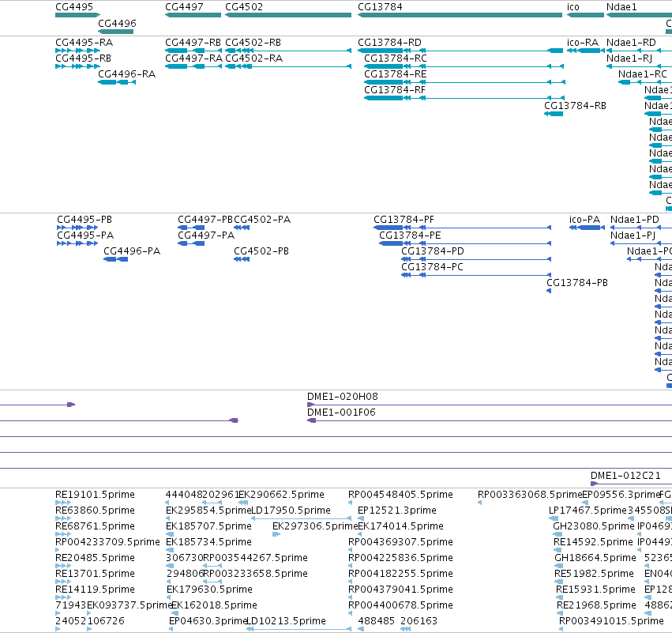This screenshot has height=633, width=672.
Task: Select EST label RP004369307.5prime
Action: coord(400,541)
